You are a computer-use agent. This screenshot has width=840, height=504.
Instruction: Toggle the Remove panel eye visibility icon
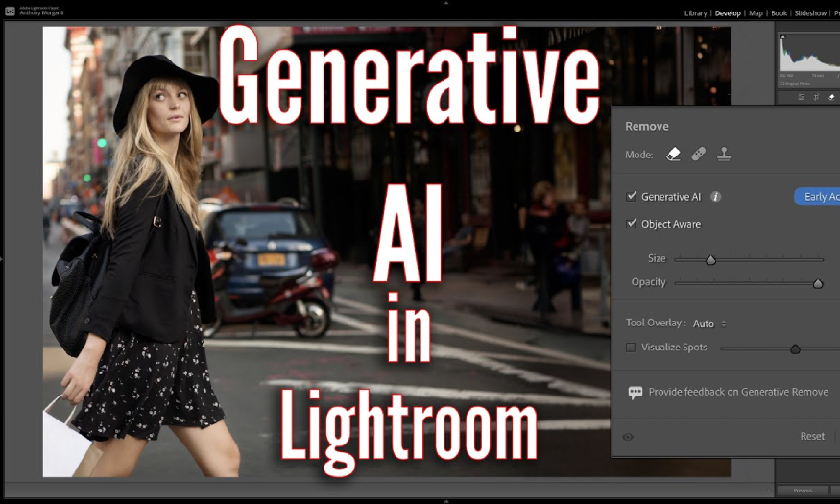tap(628, 437)
